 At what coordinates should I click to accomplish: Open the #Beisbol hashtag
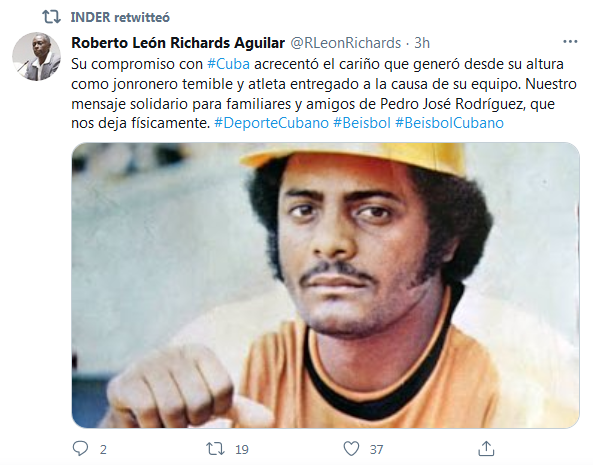coord(362,123)
